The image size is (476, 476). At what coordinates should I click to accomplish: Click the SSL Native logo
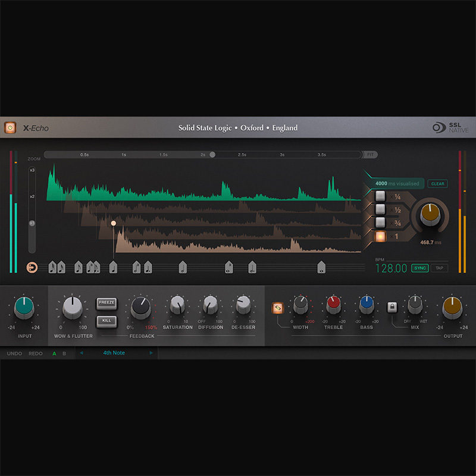coord(450,127)
